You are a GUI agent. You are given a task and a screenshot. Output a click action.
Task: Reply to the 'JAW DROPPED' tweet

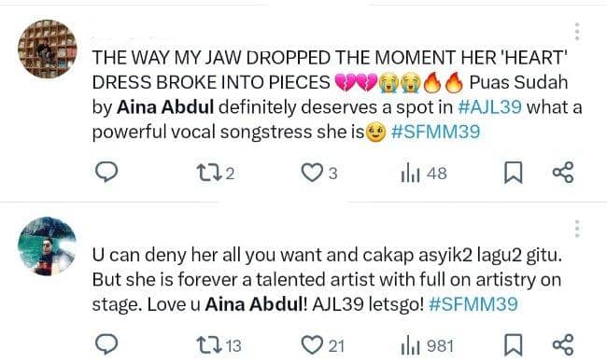106,172
